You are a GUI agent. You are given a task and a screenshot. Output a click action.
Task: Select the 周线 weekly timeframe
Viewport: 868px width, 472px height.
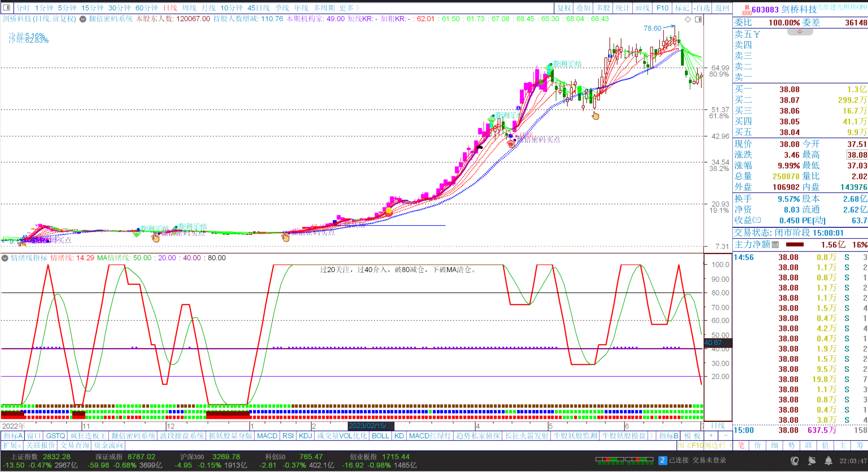point(189,8)
